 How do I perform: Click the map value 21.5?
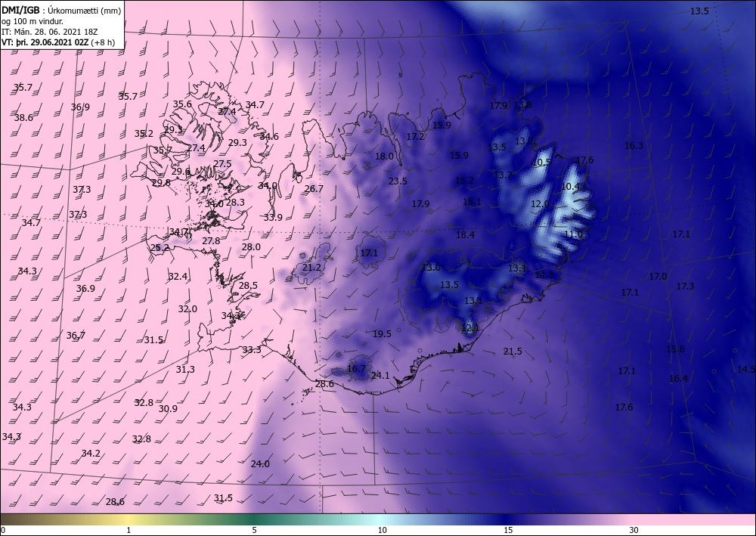[x=513, y=352]
